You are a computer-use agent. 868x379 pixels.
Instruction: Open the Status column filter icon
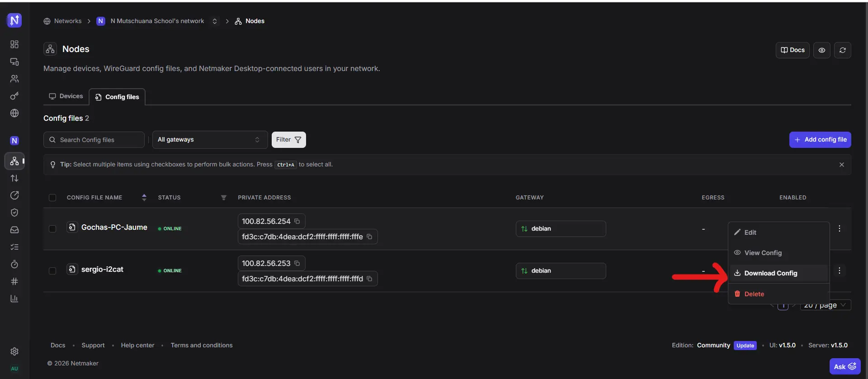pyautogui.click(x=223, y=198)
